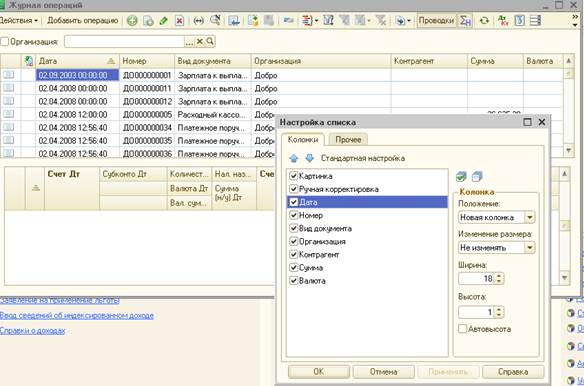The width and height of the screenshot is (584, 386).
Task: Uncheck the Ручная корректировка column checkbox
Action: click(x=293, y=189)
